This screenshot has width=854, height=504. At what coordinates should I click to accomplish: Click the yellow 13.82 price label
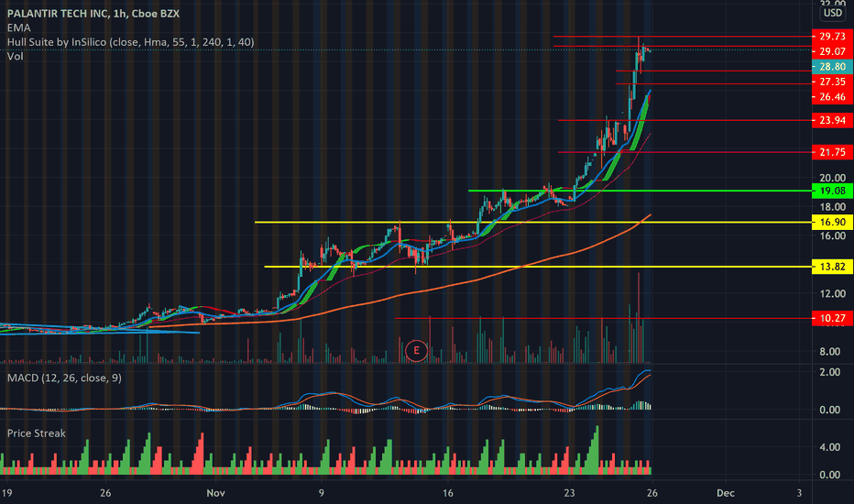coord(832,267)
